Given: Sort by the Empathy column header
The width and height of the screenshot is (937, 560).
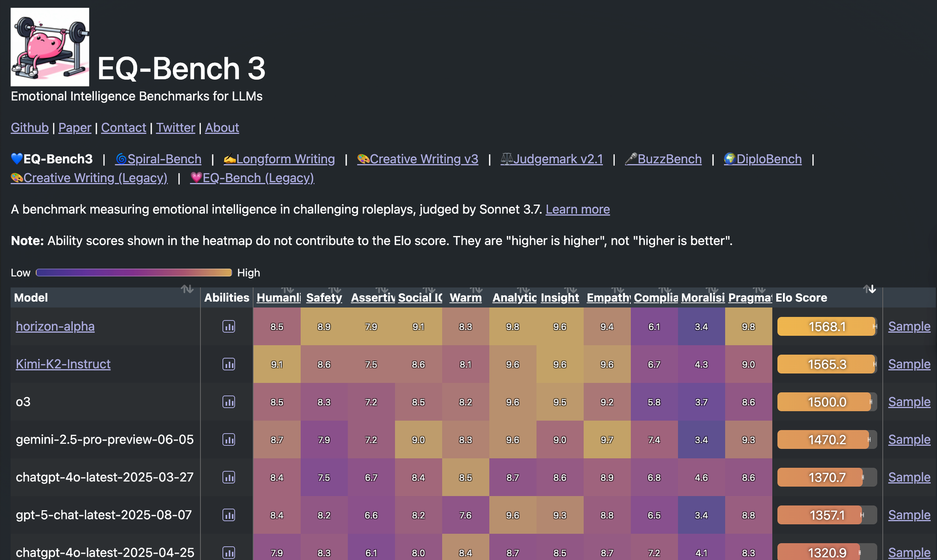Looking at the screenshot, I should (x=609, y=298).
